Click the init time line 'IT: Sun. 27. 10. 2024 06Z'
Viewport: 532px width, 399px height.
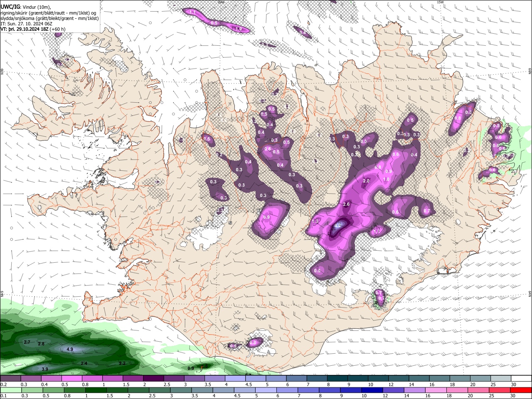[26, 24]
